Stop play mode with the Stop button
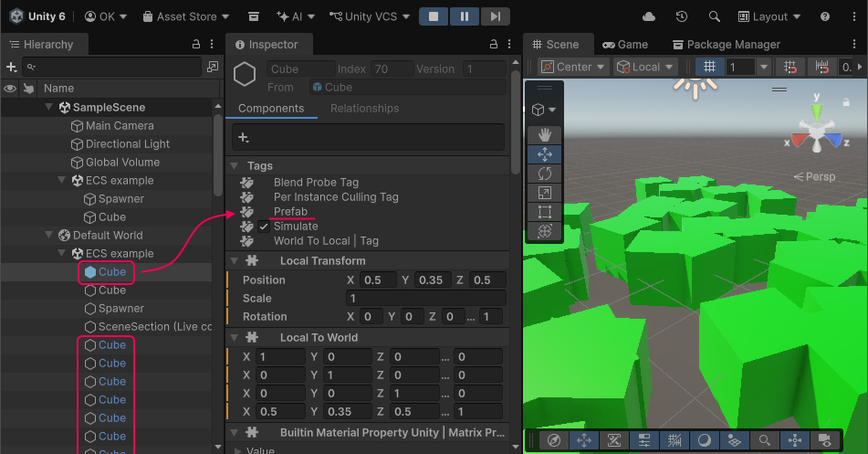Viewport: 868px width, 454px height. coord(434,16)
